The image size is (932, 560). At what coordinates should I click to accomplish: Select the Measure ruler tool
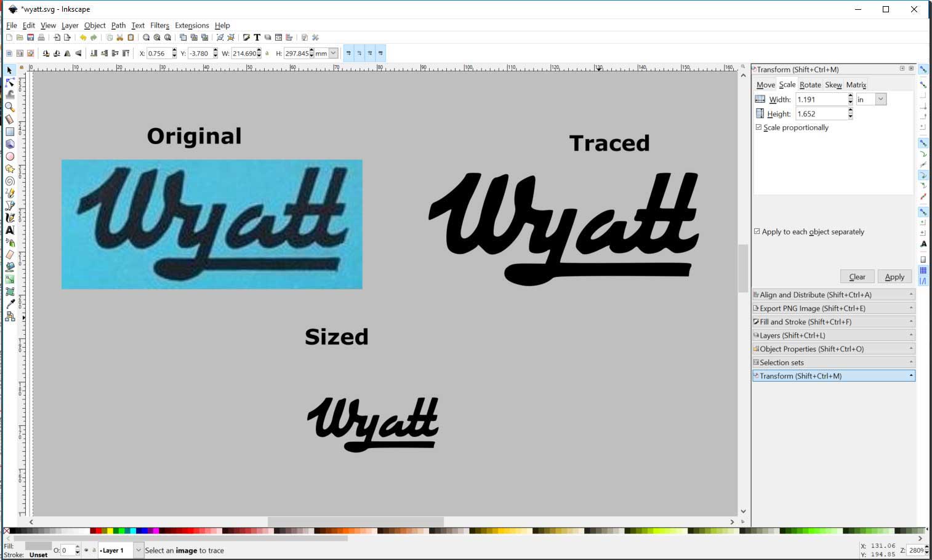coord(9,119)
